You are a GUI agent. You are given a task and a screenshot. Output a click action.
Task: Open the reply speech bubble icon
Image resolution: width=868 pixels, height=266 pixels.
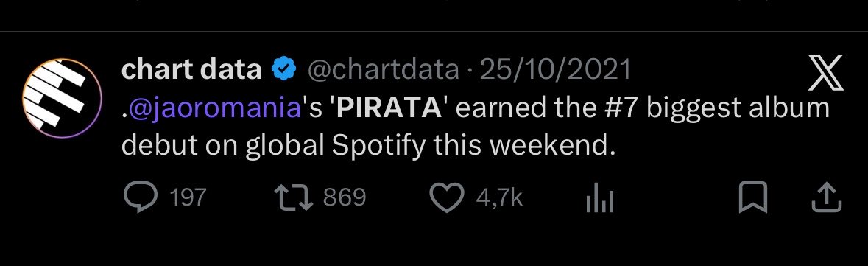(x=140, y=197)
